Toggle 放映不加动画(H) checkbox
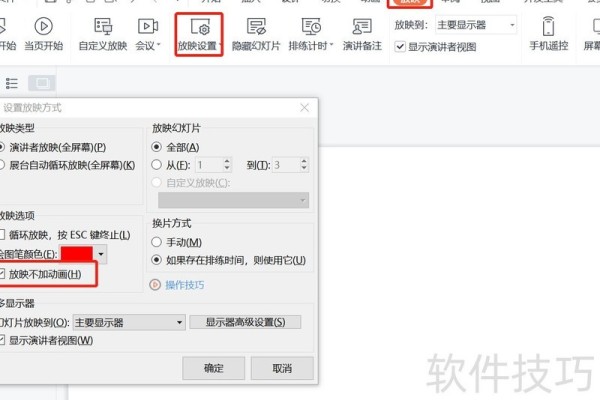This screenshot has height=400, width=600. (2, 274)
